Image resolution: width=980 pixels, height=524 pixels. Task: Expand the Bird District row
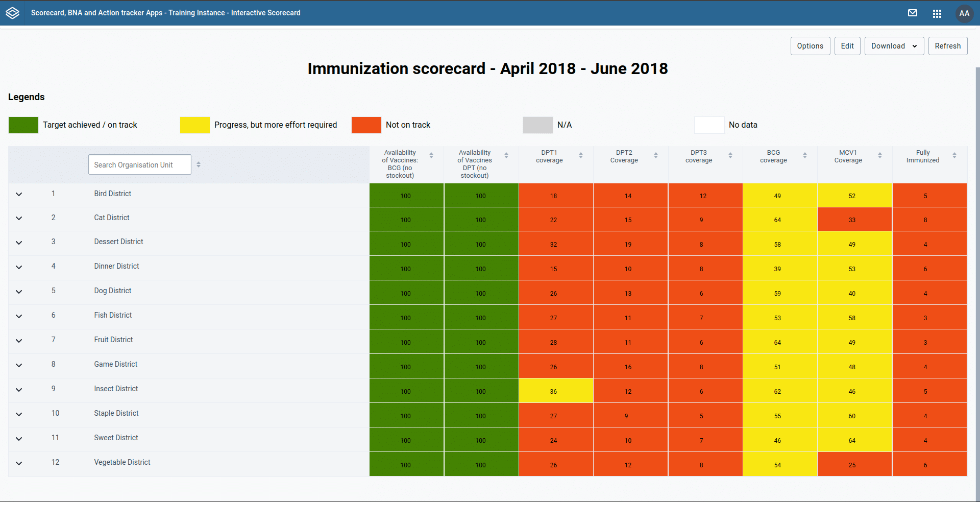[19, 194]
